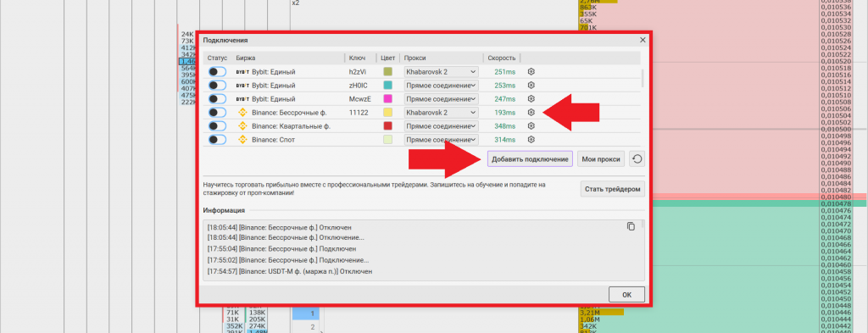
Task: Toggle status switch for Bybit key zH0IC
Action: (x=217, y=86)
